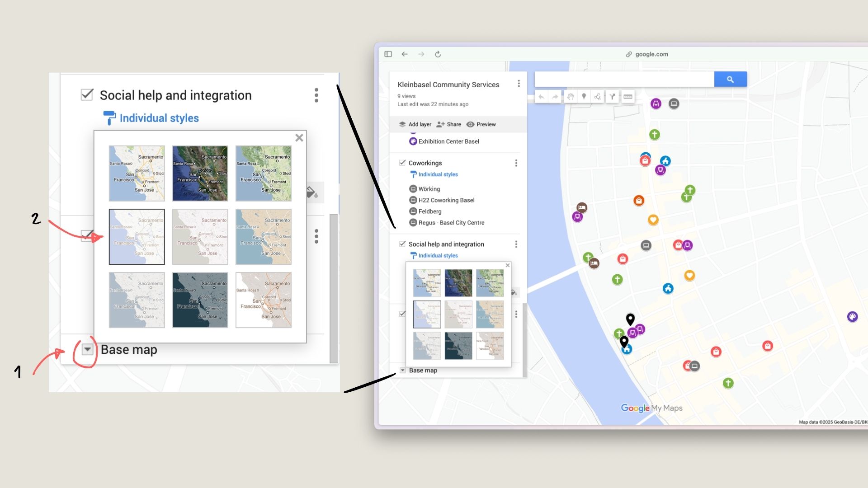
Task: Toggle the half-hidden checkbox left of browser popup
Action: pyautogui.click(x=402, y=314)
